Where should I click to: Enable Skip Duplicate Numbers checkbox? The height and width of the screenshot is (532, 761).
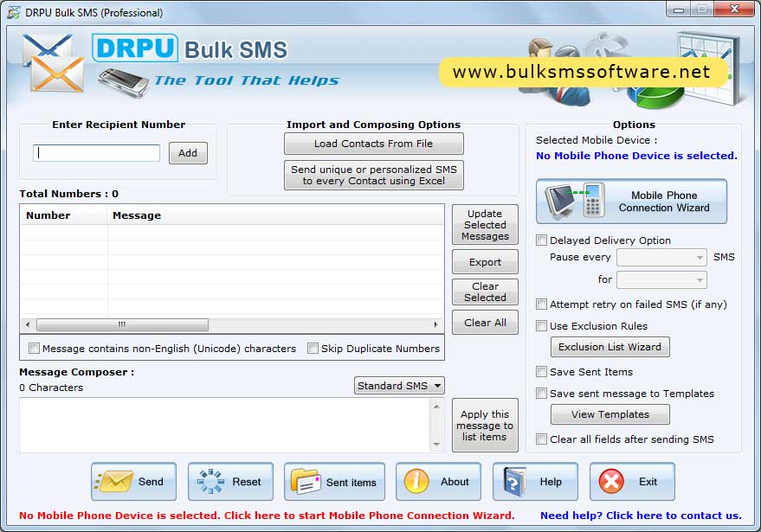coord(313,349)
